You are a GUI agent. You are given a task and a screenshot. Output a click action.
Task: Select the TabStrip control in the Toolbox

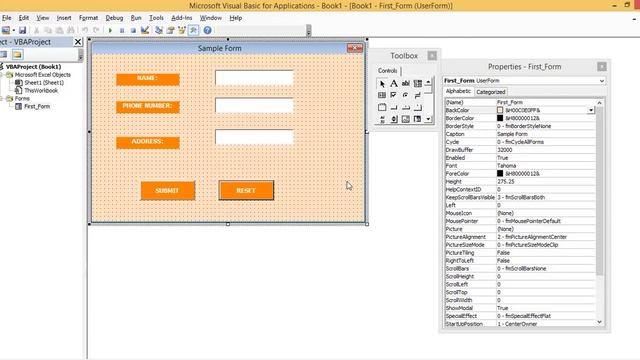coord(405,107)
